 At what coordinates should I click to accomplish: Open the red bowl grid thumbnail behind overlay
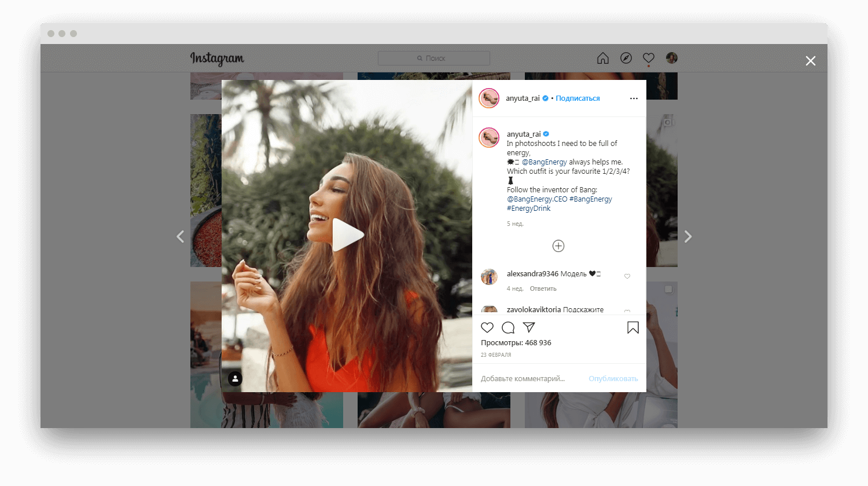[x=205, y=191]
